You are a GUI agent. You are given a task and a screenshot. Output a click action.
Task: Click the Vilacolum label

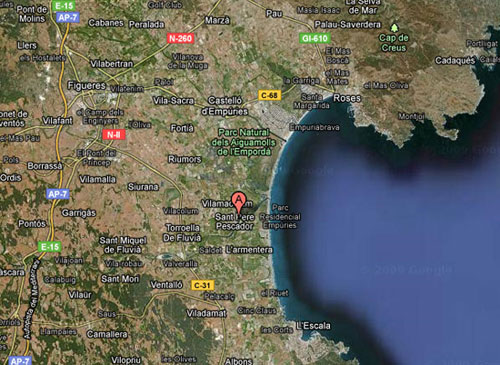click(181, 211)
